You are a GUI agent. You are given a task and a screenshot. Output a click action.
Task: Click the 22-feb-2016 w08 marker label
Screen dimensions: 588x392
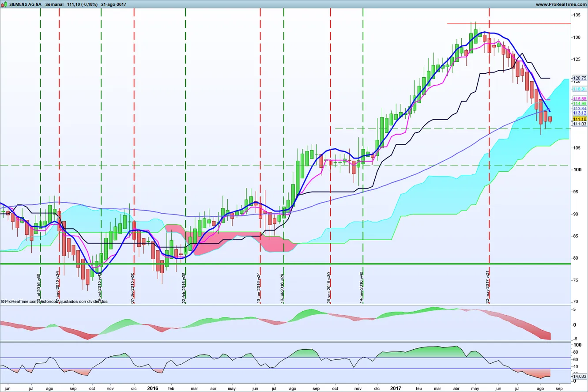184,288
